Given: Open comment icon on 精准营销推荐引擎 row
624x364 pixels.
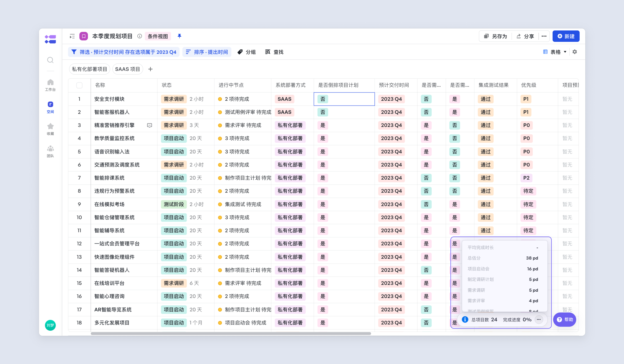Looking at the screenshot, I should [150, 125].
